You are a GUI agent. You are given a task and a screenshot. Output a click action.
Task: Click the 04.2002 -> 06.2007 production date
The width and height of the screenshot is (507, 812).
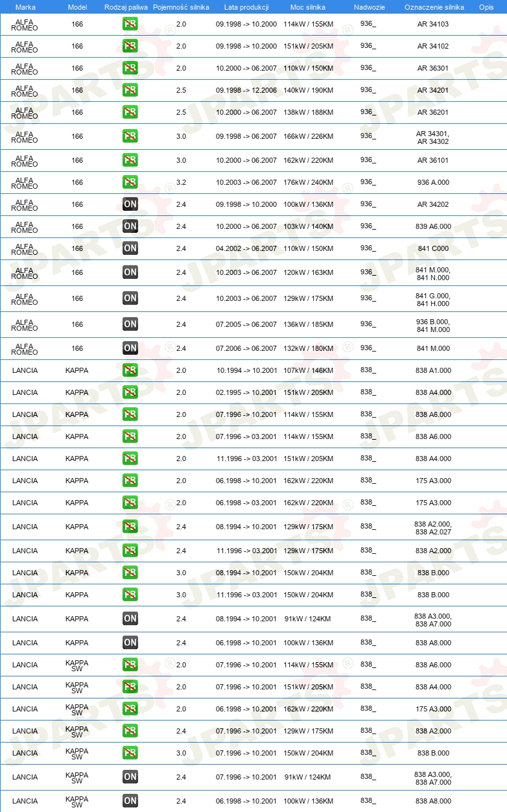coord(246,249)
